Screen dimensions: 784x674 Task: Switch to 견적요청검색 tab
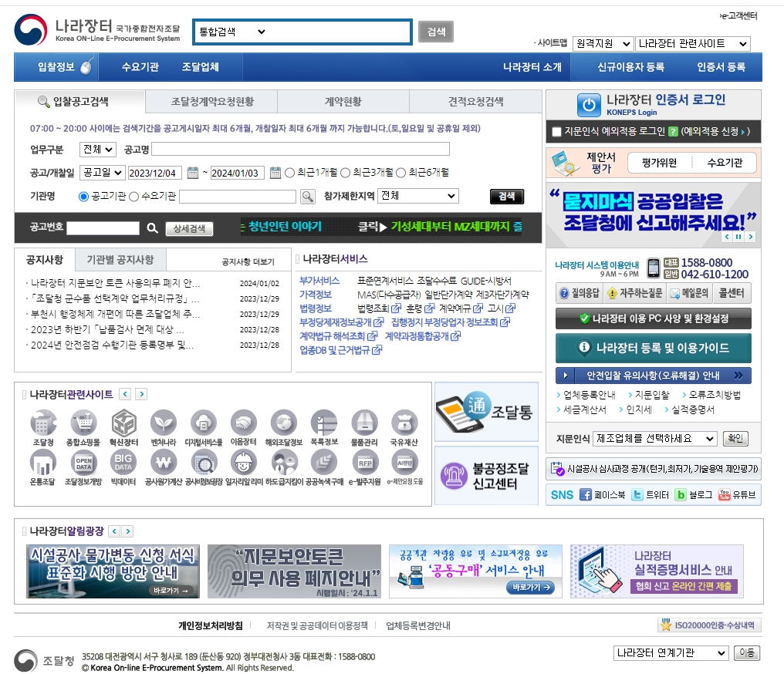(475, 102)
